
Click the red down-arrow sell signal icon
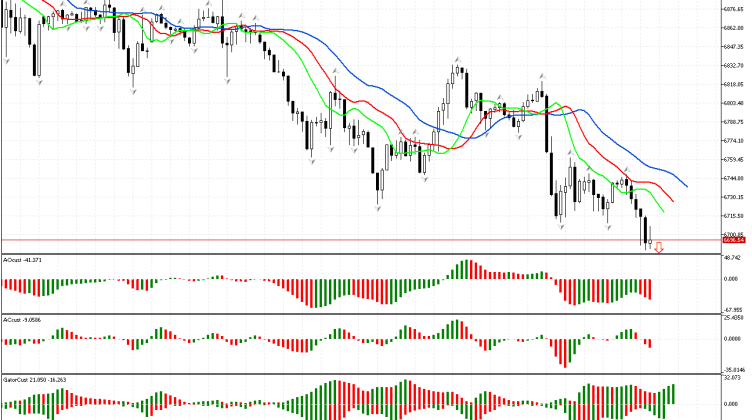point(658,245)
